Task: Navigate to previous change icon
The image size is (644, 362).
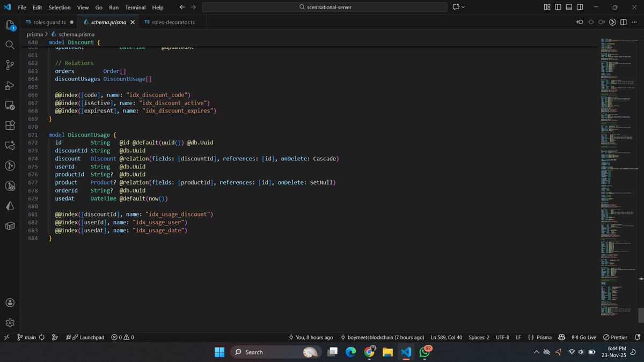Action: 580,22
